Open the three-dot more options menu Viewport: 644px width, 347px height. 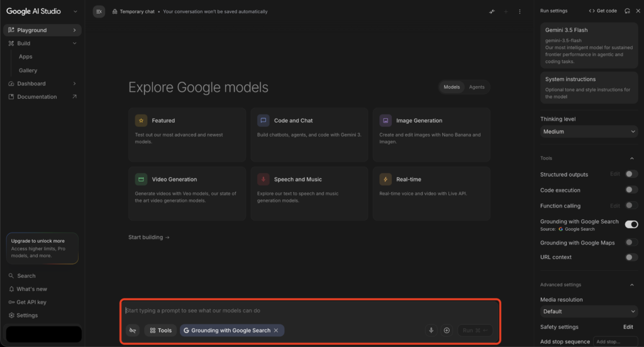(519, 11)
